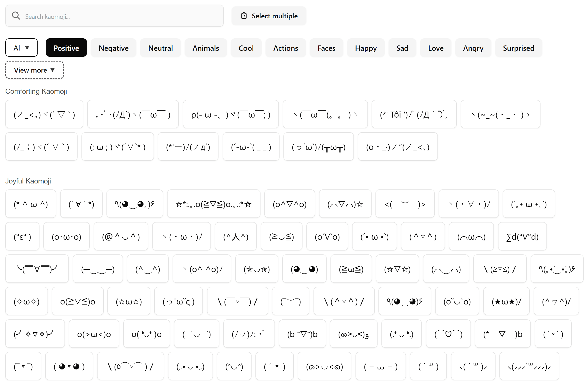Click the search magnifier icon
Viewport: 588px width, 383px height.
tap(16, 16)
